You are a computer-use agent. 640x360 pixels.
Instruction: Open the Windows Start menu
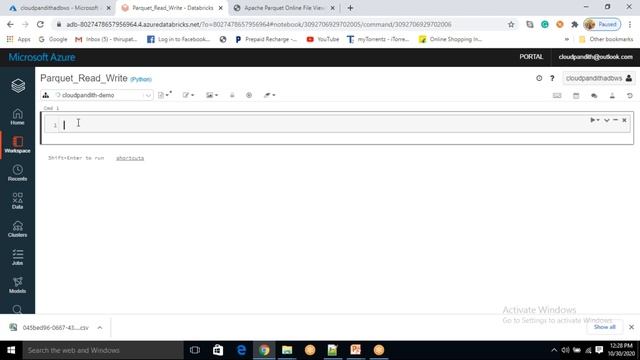click(x=11, y=350)
